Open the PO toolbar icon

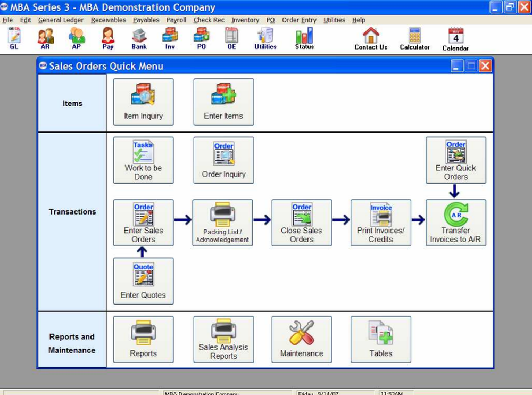click(x=201, y=38)
